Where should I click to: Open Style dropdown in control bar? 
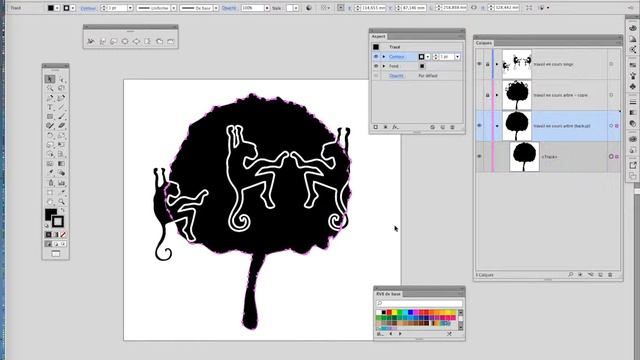pos(296,8)
